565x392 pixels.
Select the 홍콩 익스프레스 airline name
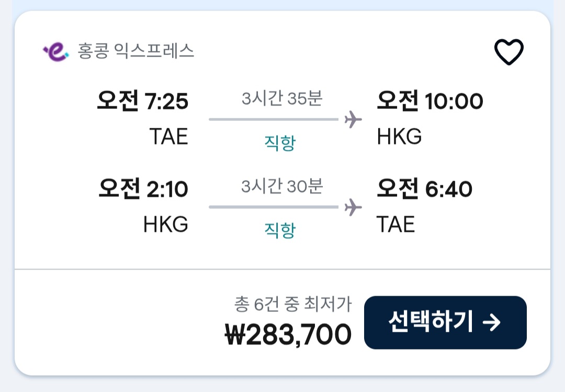136,51
